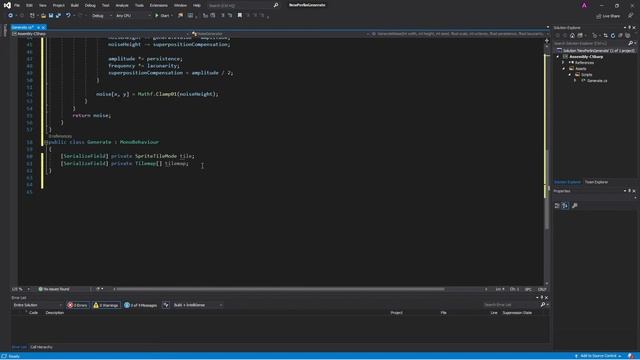This screenshot has height=360, width=640.
Task: Open the Edit menu
Action: point(29,5)
